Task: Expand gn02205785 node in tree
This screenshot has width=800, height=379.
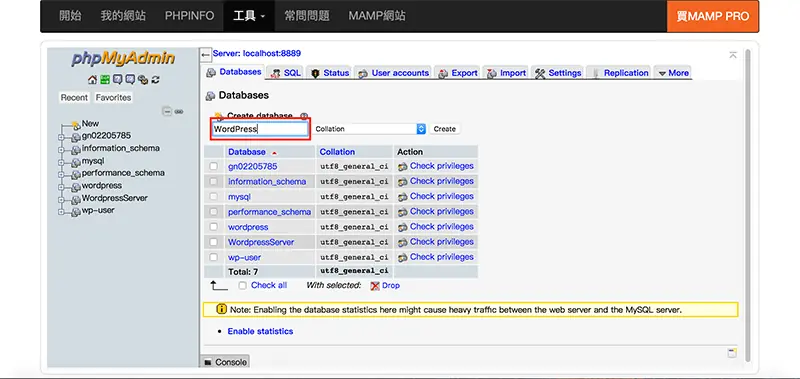Action: (x=61, y=137)
